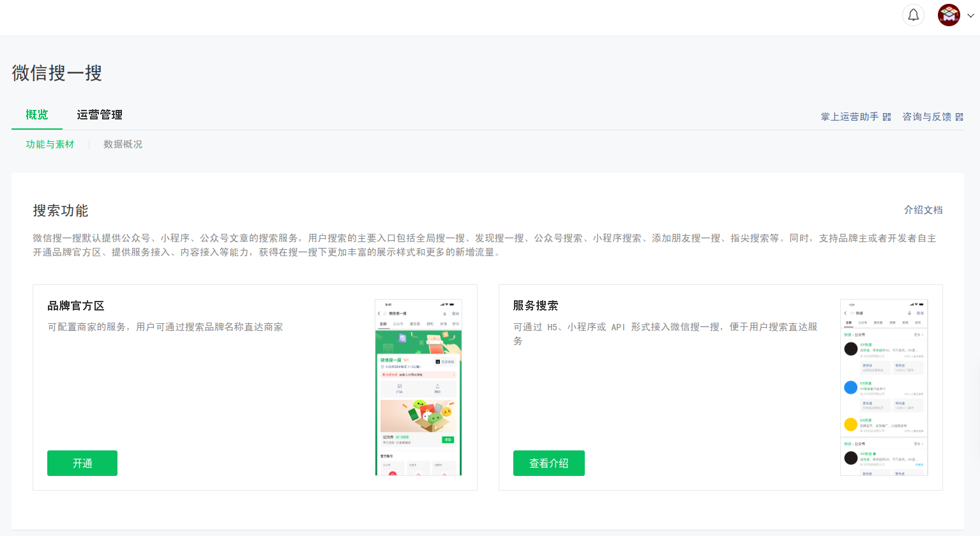The image size is (980, 536).
Task: Open the 掌上运营助手 link
Action: click(849, 117)
